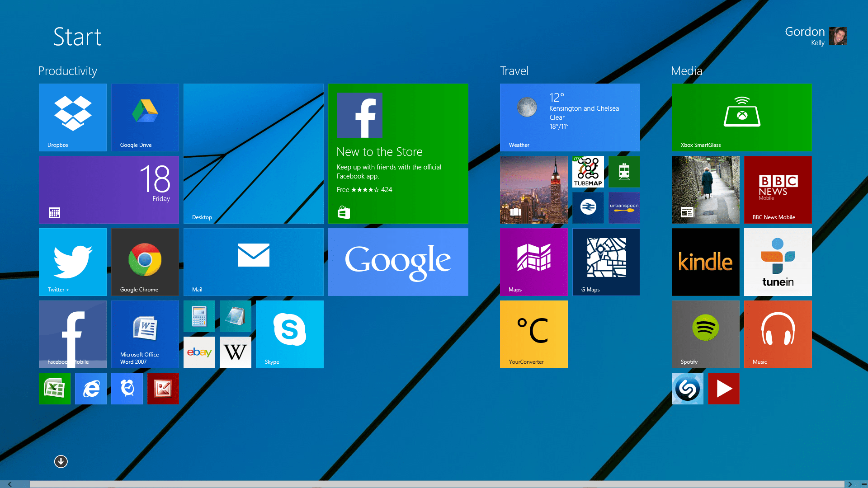Click Gordon Kelly's profile picture

point(839,36)
